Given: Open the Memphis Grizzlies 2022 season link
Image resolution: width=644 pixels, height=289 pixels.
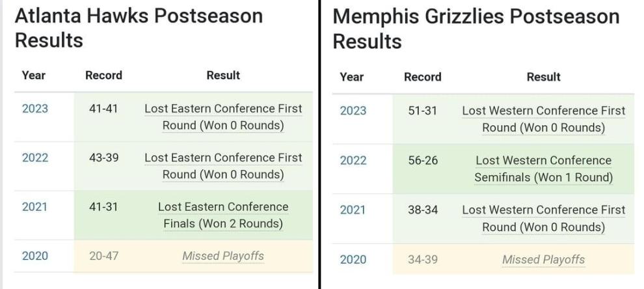Looking at the screenshot, I should 353,160.
